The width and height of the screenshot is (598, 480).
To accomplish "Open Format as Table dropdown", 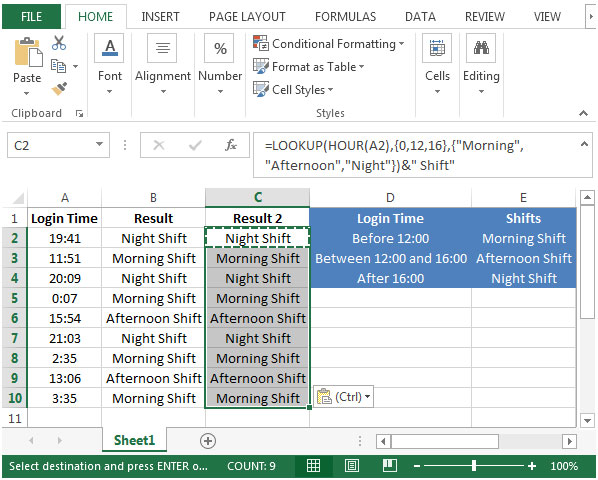I will [x=309, y=67].
